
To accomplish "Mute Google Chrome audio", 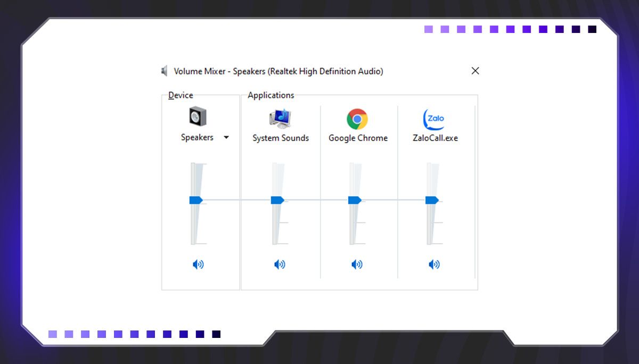I will (358, 264).
